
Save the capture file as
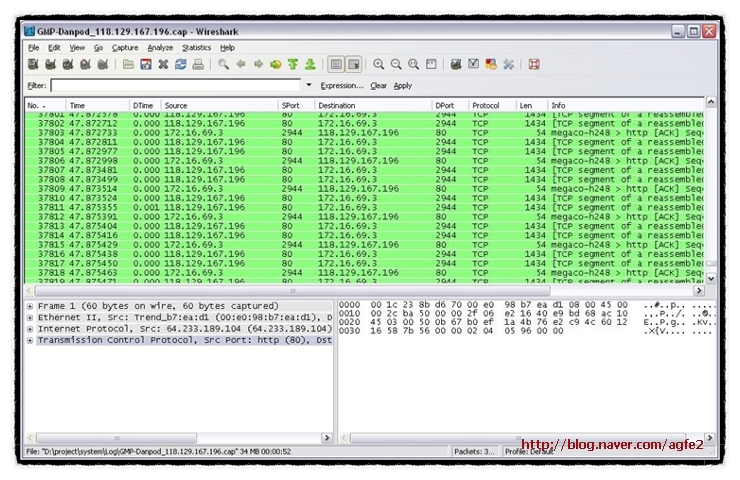coord(146,64)
